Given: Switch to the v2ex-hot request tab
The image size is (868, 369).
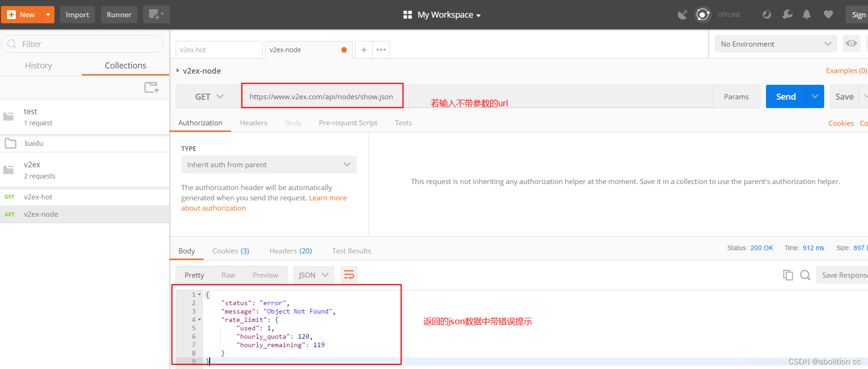Looking at the screenshot, I should pyautogui.click(x=219, y=49).
